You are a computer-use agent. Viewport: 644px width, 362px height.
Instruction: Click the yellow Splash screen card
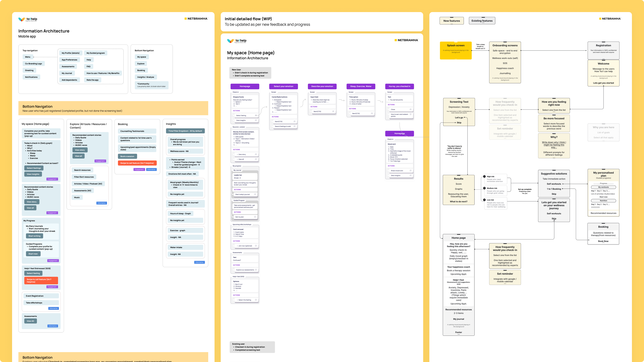(x=455, y=50)
